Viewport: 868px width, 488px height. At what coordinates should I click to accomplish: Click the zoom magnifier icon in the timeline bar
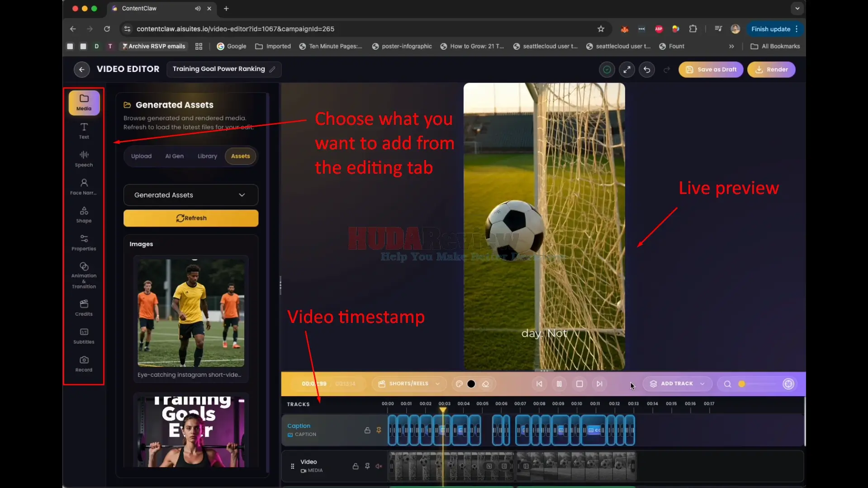pyautogui.click(x=727, y=384)
